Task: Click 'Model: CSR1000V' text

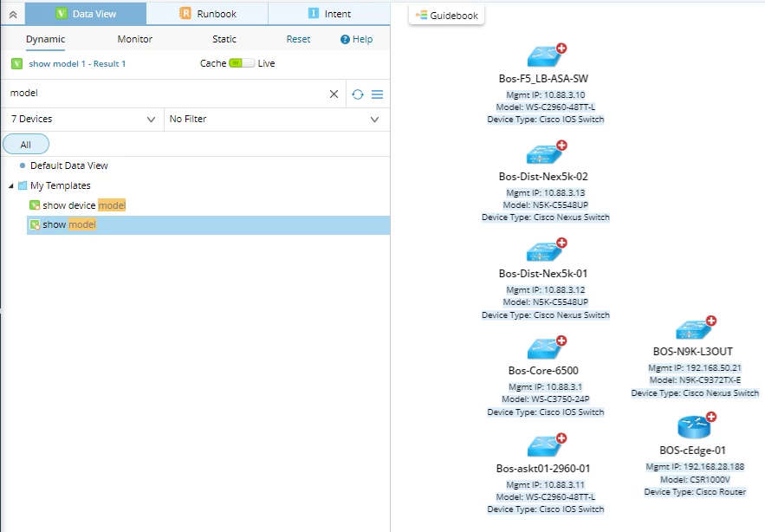Action: [695, 480]
